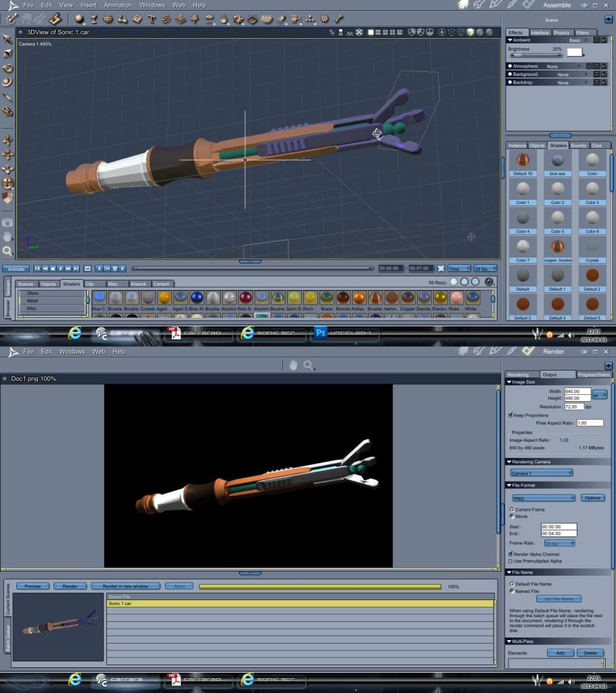Select the Default 19 shader thumbnail
The width and height of the screenshot is (616, 693).
tap(523, 162)
